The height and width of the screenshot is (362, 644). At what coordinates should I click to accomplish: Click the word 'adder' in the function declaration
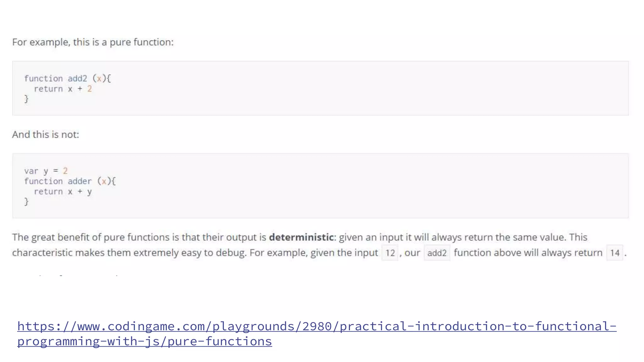click(80, 181)
